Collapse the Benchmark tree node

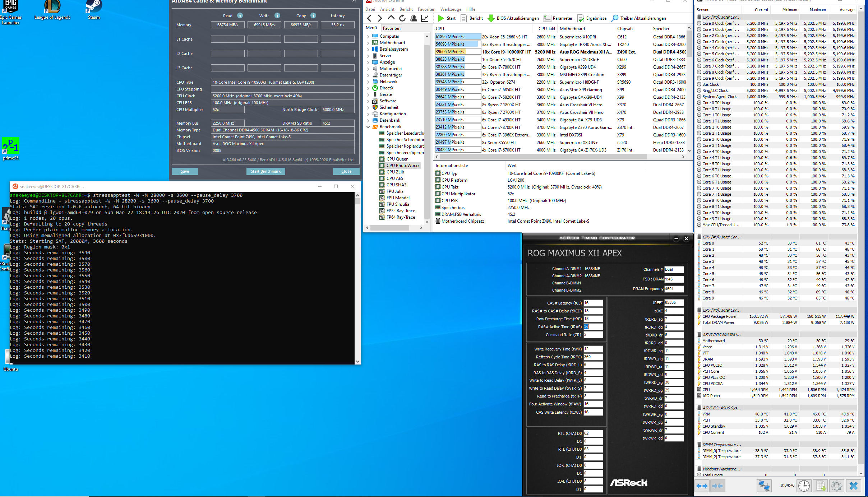tap(368, 127)
